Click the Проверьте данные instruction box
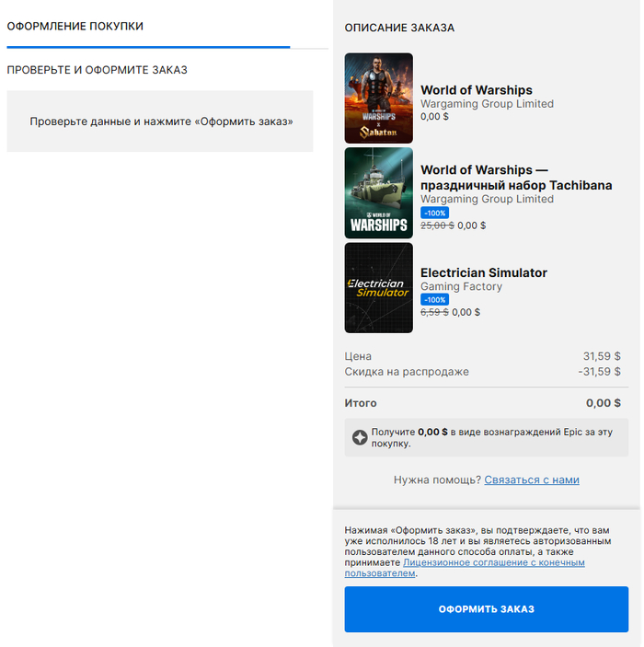 160,121
